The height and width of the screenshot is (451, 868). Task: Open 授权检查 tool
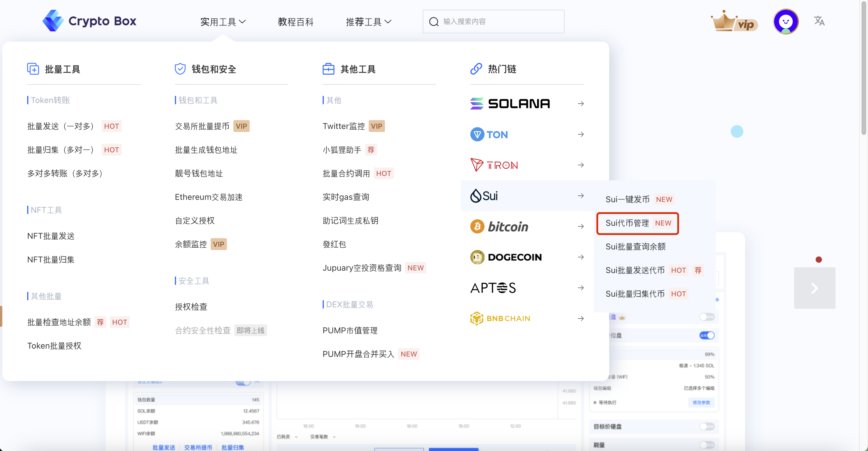tap(191, 306)
